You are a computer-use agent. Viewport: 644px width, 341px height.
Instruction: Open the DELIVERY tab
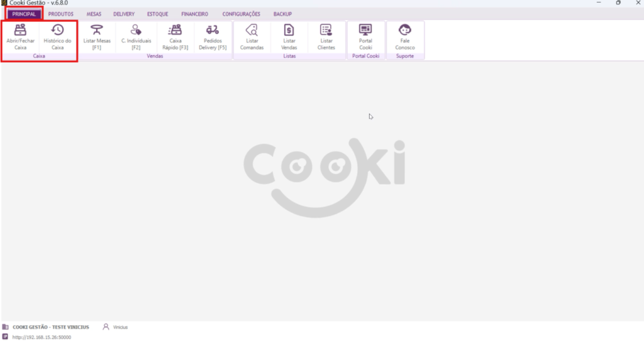coord(124,14)
